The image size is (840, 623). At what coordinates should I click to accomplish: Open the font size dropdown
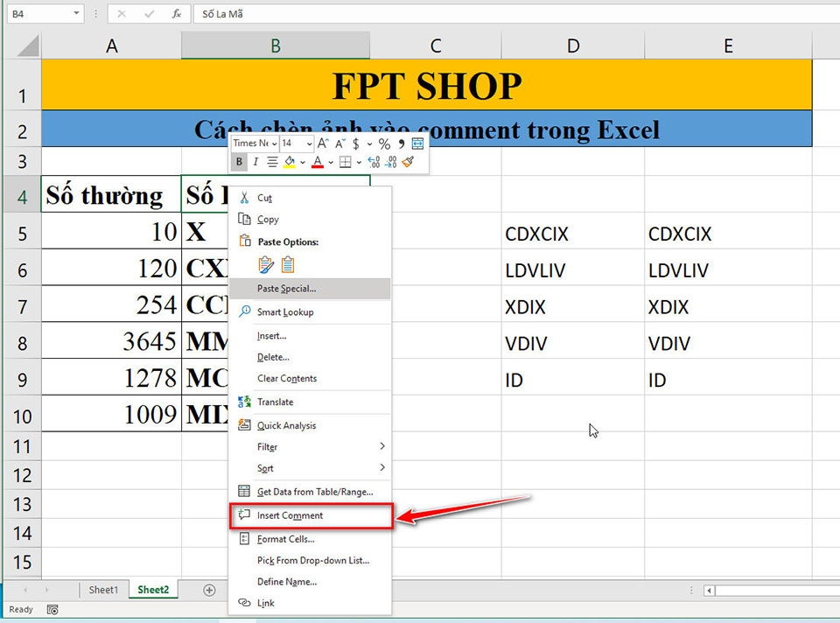pos(308,143)
